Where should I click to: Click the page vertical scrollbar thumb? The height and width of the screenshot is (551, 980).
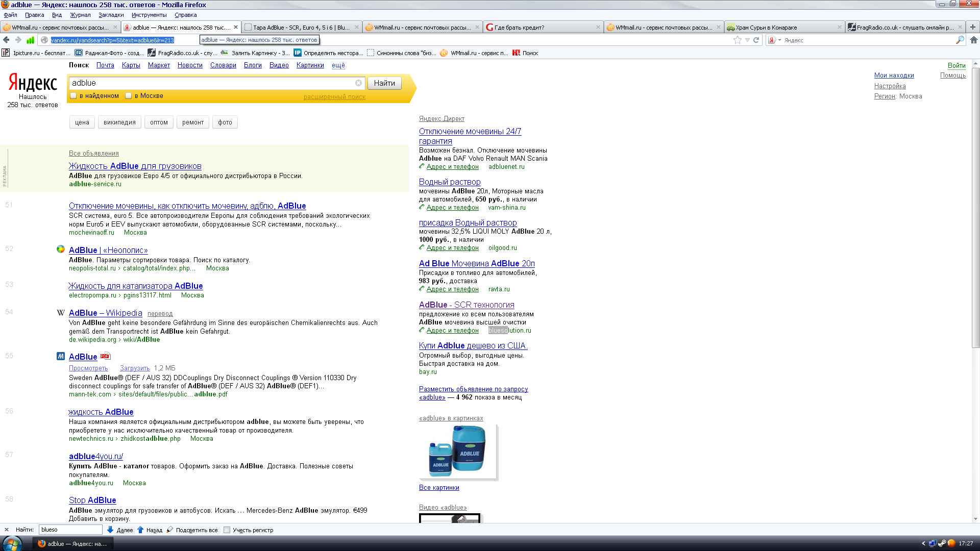click(x=975, y=208)
